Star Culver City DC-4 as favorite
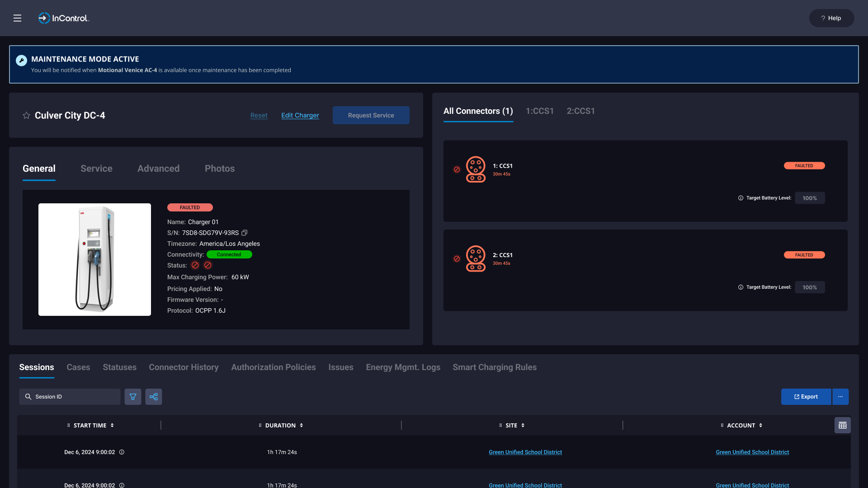 (26, 116)
